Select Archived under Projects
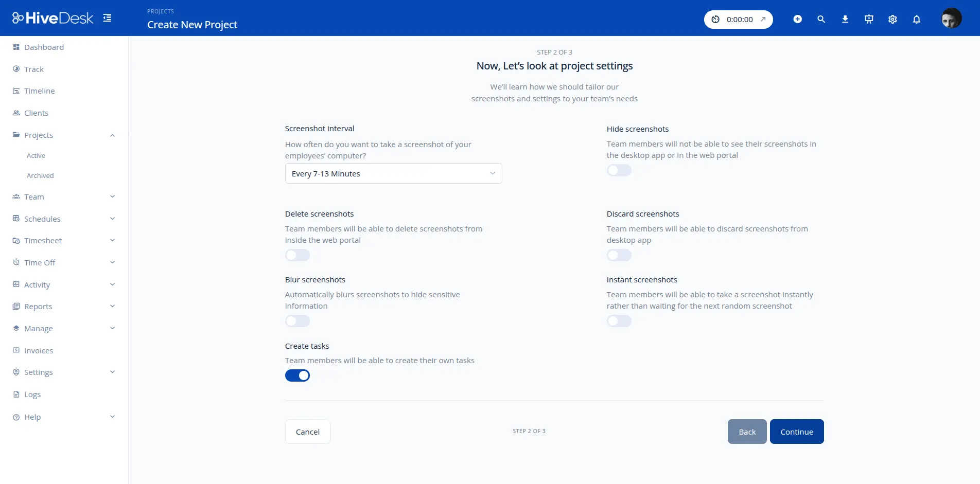Screen dimensions: 980x484 pyautogui.click(x=40, y=175)
